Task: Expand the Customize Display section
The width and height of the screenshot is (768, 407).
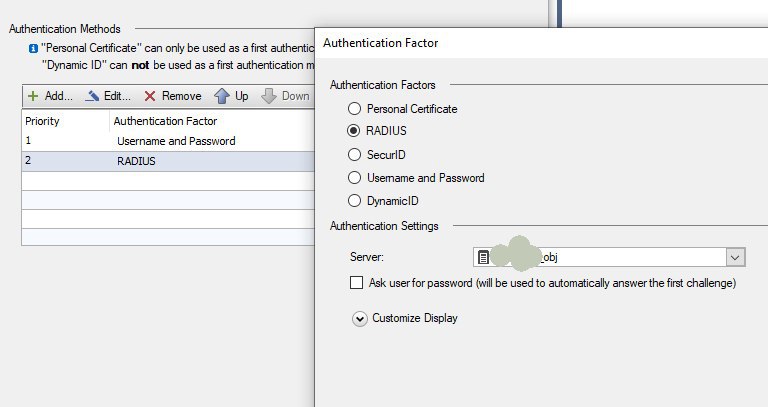Action: 360,319
